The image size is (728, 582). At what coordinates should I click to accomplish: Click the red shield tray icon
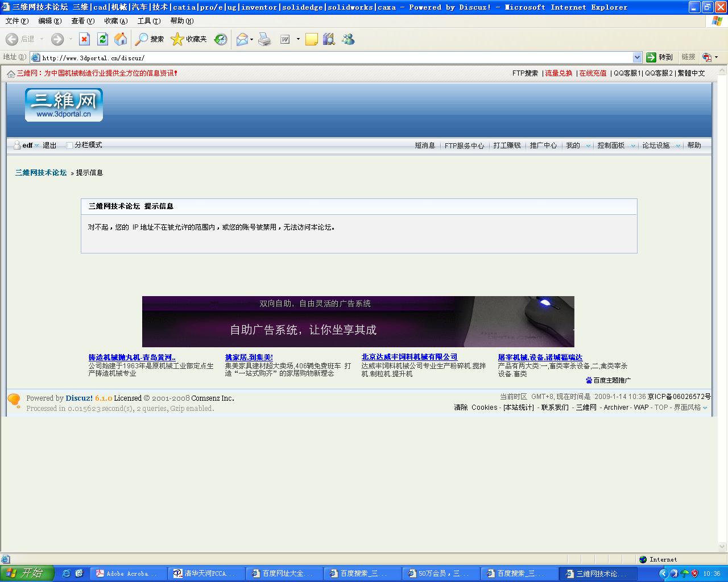coord(694,573)
